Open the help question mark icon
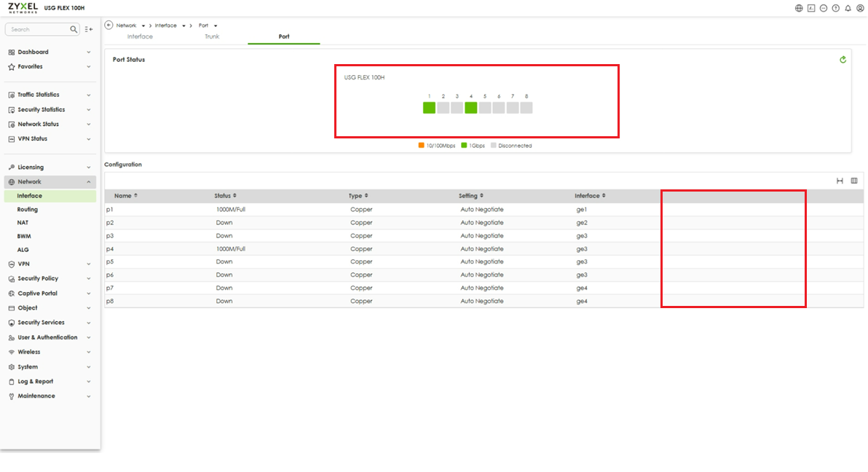The height and width of the screenshot is (472, 868). tap(835, 8)
